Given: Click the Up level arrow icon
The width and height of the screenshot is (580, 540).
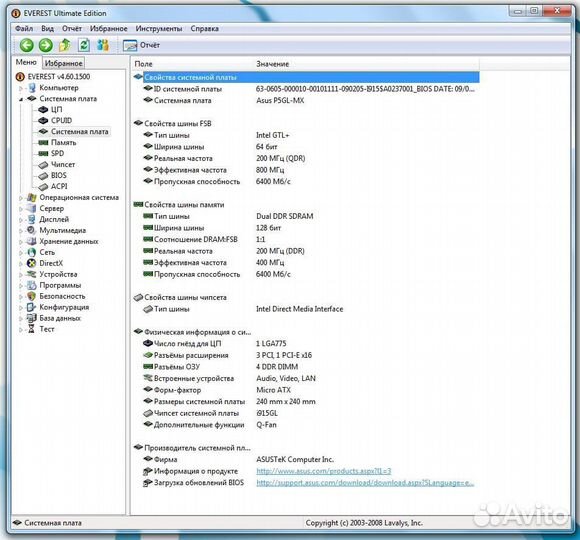Looking at the screenshot, I should (x=65, y=45).
